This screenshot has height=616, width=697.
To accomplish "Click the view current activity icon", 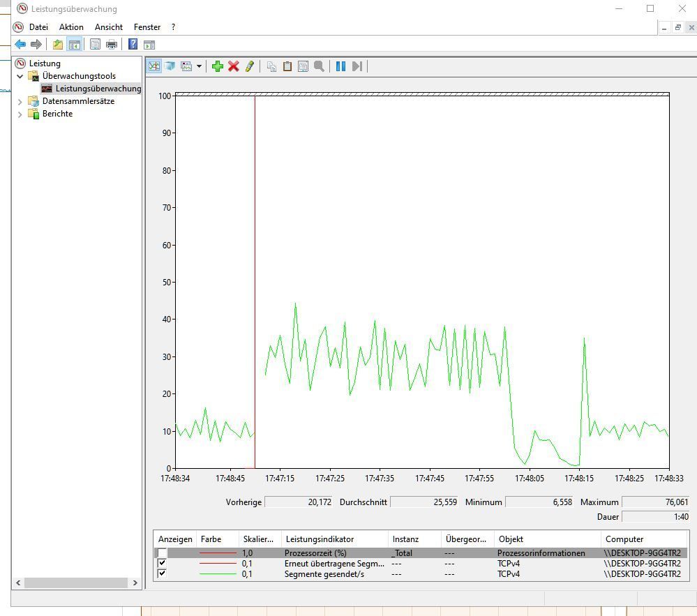I will [154, 66].
